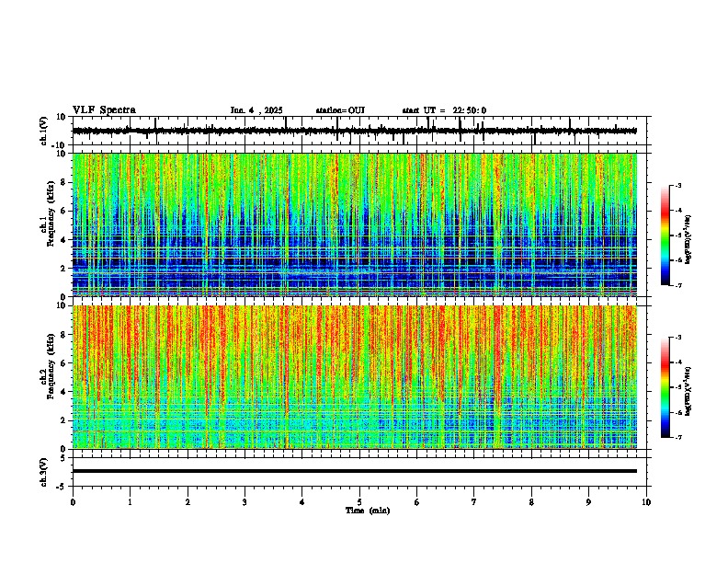Click time axis tick label "3"

[245, 502]
